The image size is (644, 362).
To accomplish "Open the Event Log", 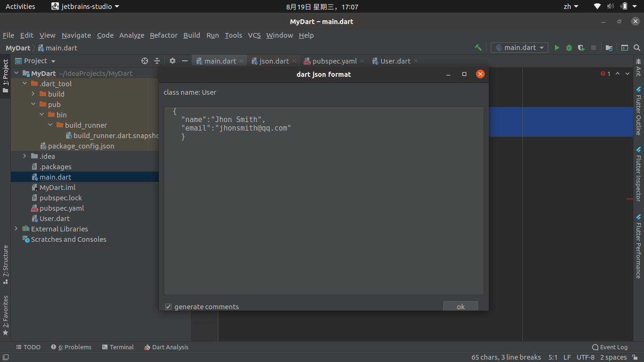I will pyautogui.click(x=610, y=347).
